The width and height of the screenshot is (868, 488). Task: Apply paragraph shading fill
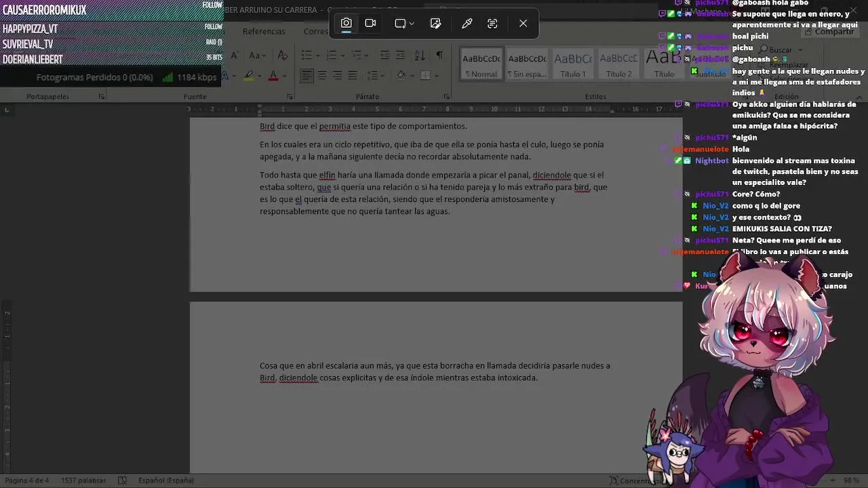pyautogui.click(x=400, y=75)
